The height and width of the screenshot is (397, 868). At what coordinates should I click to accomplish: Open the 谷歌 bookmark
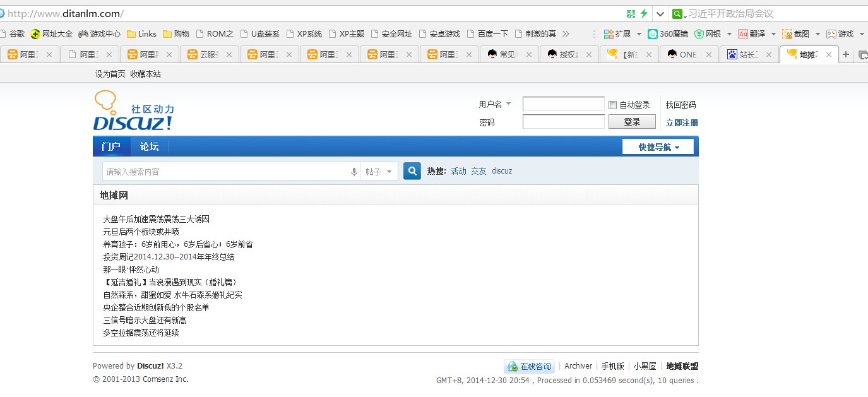click(x=13, y=34)
